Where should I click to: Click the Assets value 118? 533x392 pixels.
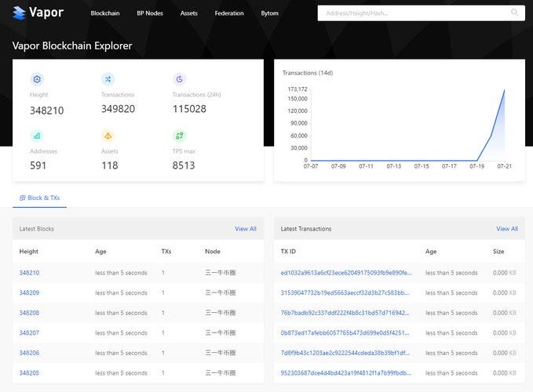(109, 165)
